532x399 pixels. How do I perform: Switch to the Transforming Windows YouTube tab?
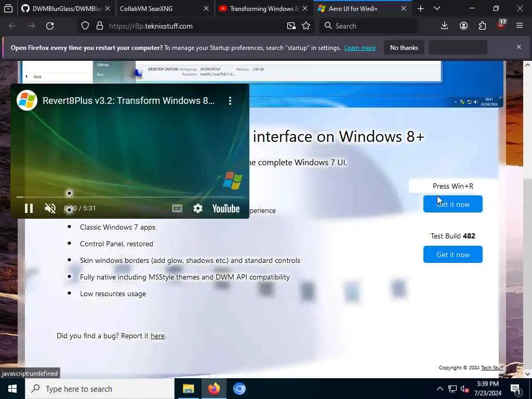(x=263, y=8)
